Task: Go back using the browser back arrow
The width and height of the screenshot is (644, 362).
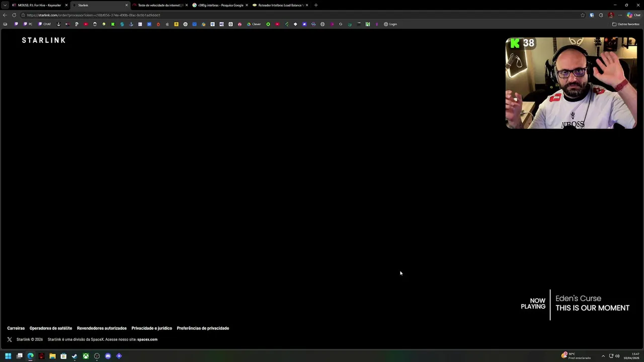Action: click(x=5, y=15)
